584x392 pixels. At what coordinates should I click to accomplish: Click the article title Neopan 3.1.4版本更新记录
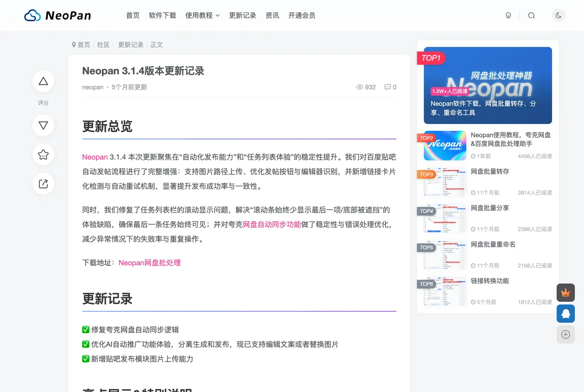tap(143, 71)
